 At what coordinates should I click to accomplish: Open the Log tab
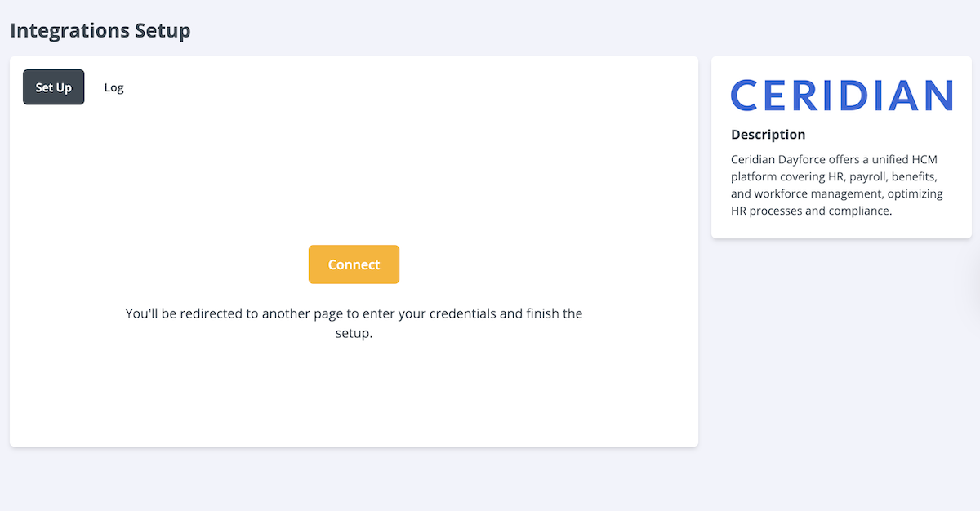pyautogui.click(x=114, y=87)
